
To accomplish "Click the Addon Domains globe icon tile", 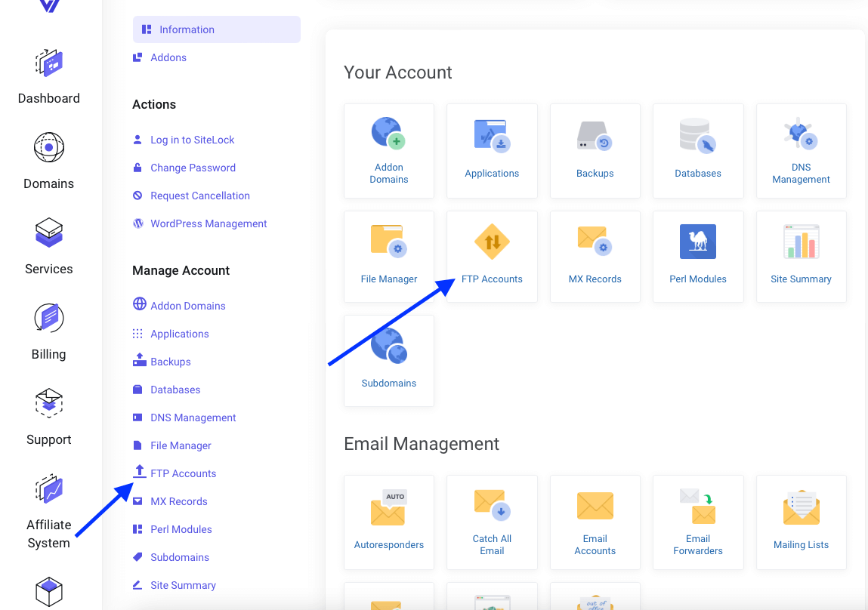I will (389, 134).
